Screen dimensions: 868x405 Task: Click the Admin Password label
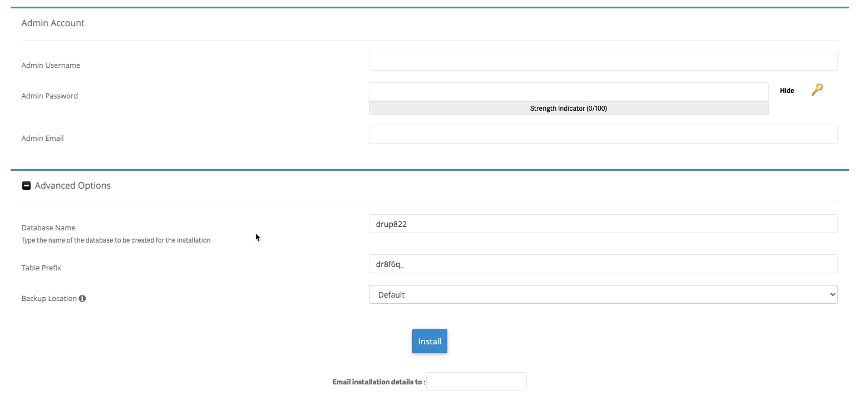[x=50, y=96]
